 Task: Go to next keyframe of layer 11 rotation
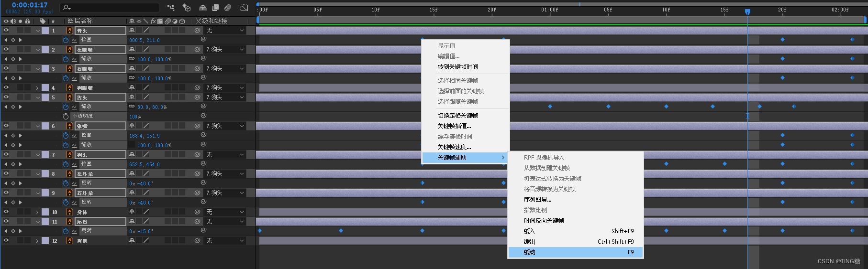click(20, 231)
